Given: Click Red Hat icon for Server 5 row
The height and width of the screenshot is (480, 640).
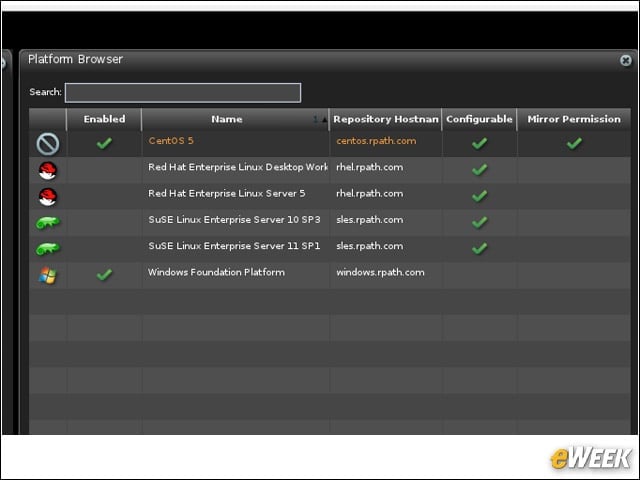Looking at the screenshot, I should [48, 197].
